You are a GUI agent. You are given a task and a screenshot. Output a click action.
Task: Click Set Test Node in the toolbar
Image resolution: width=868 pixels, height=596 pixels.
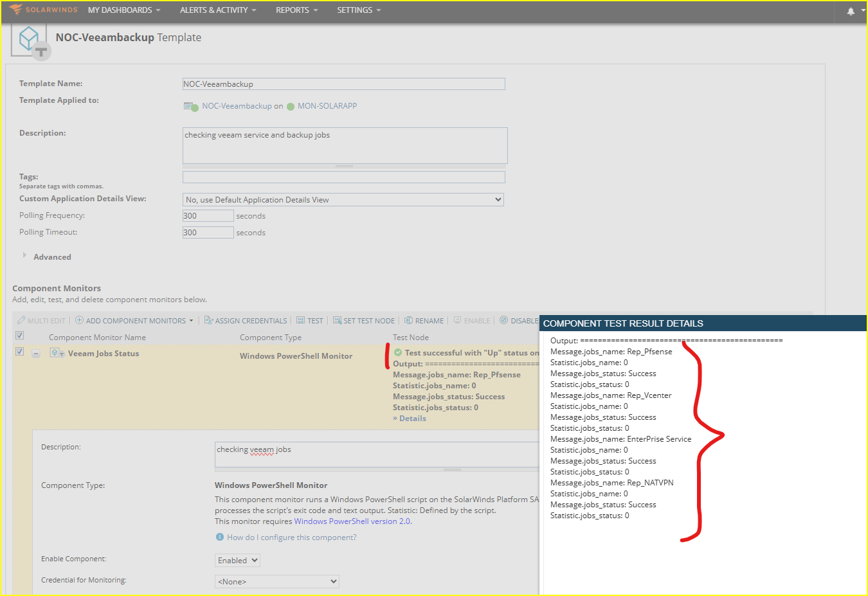click(364, 320)
